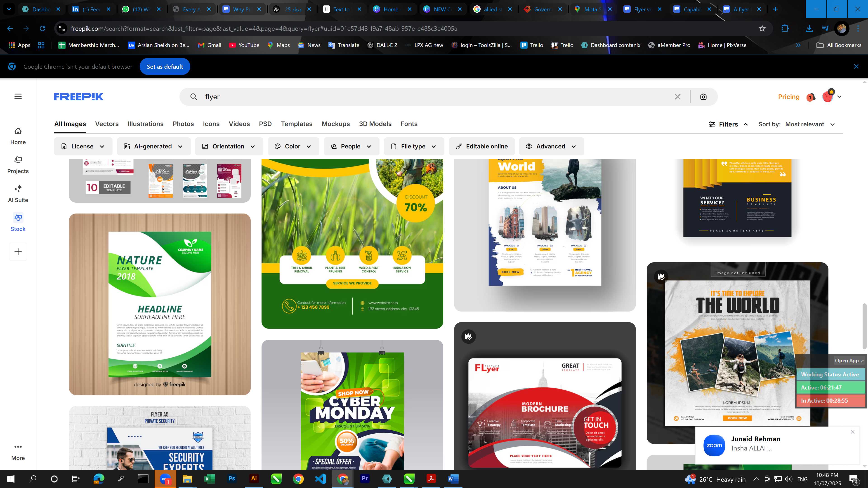868x488 pixels.
Task: Switch to the Mockups tab
Action: pyautogui.click(x=336, y=124)
